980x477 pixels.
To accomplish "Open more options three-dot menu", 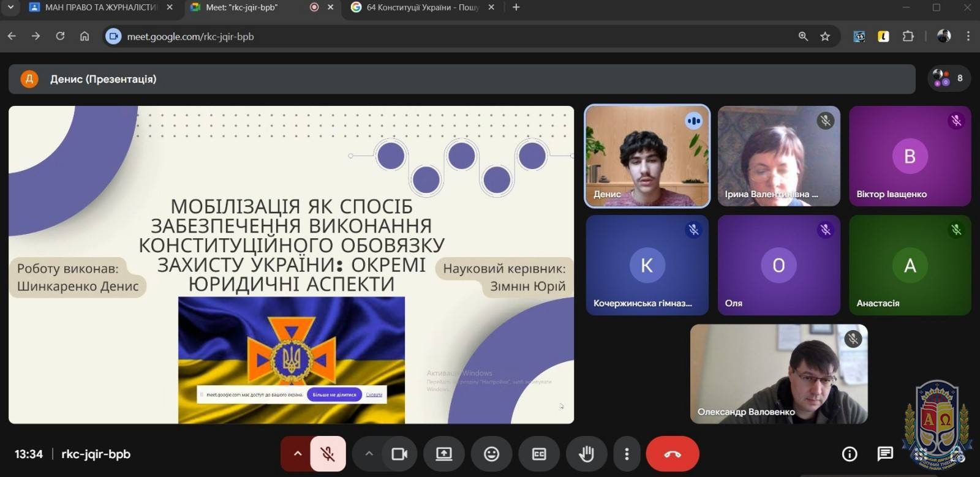I will point(626,454).
